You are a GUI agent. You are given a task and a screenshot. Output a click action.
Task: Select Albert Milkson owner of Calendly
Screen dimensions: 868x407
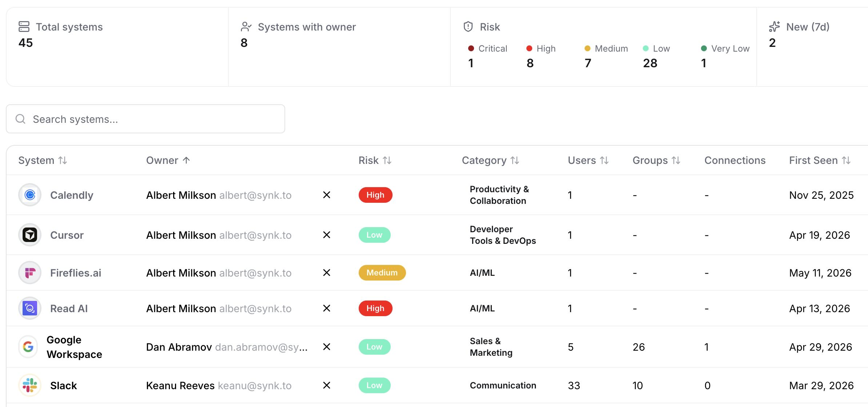click(219, 195)
